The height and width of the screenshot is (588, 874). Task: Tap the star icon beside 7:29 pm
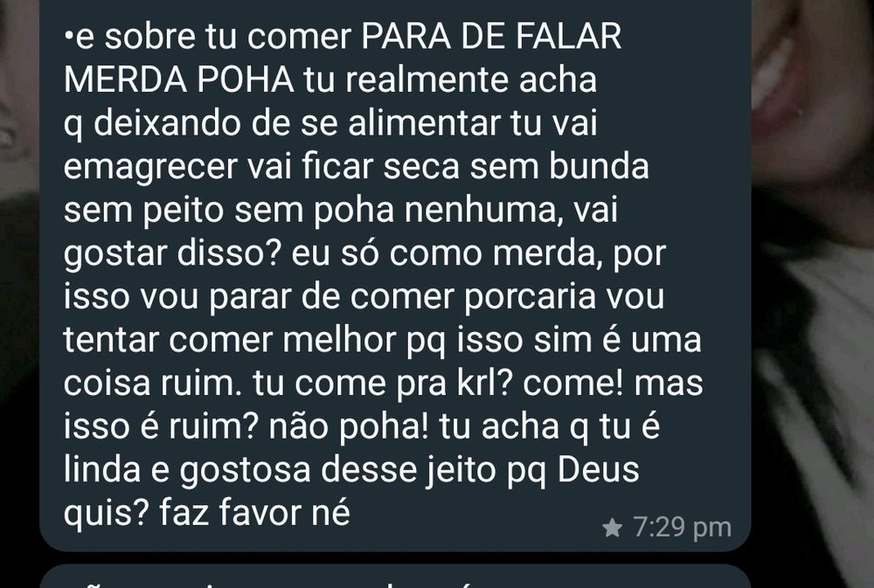click(x=612, y=527)
